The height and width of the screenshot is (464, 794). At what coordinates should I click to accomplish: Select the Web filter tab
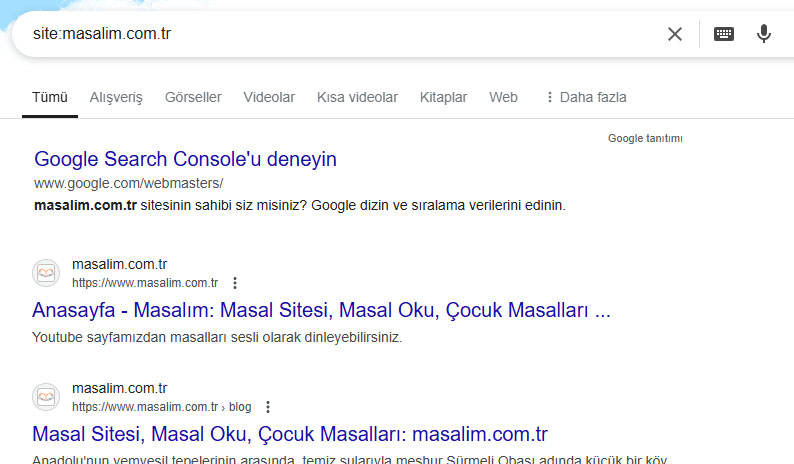click(503, 97)
